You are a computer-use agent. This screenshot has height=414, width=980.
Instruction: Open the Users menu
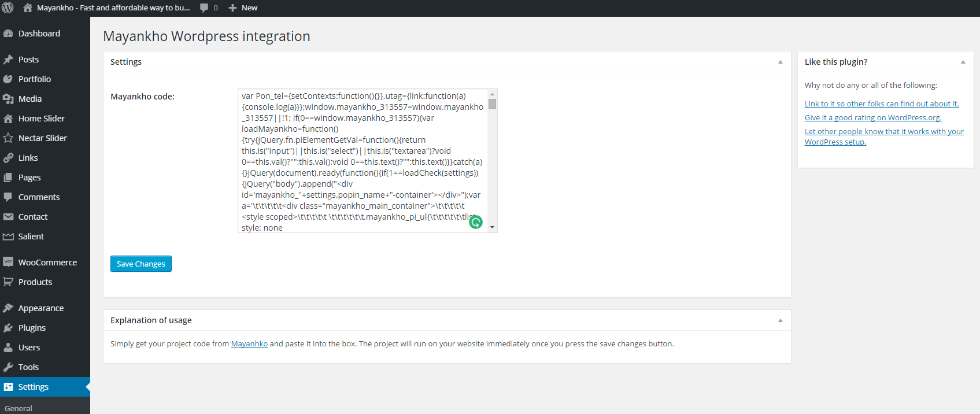(45, 348)
